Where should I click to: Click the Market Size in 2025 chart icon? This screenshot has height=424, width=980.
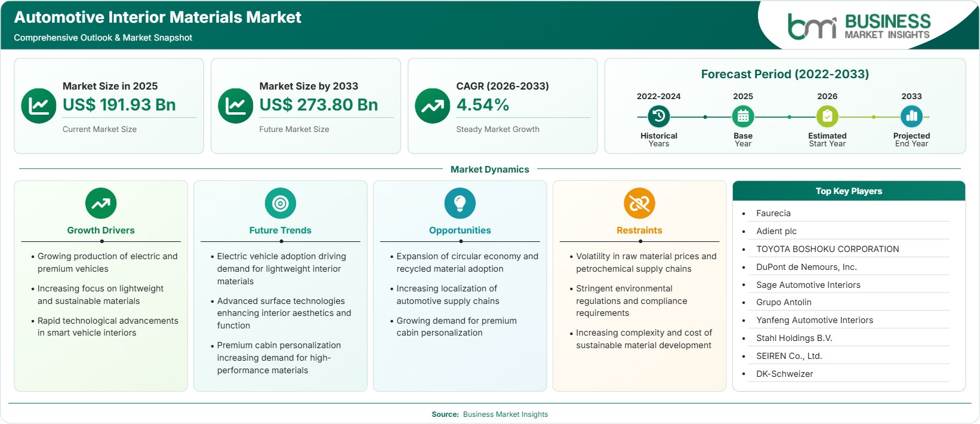(x=39, y=106)
